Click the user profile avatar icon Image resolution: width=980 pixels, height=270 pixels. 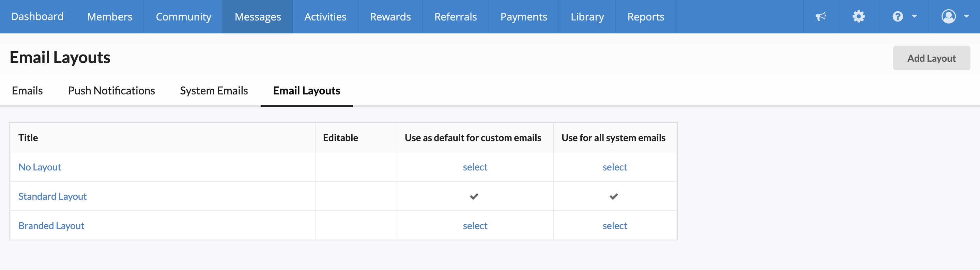948,17
